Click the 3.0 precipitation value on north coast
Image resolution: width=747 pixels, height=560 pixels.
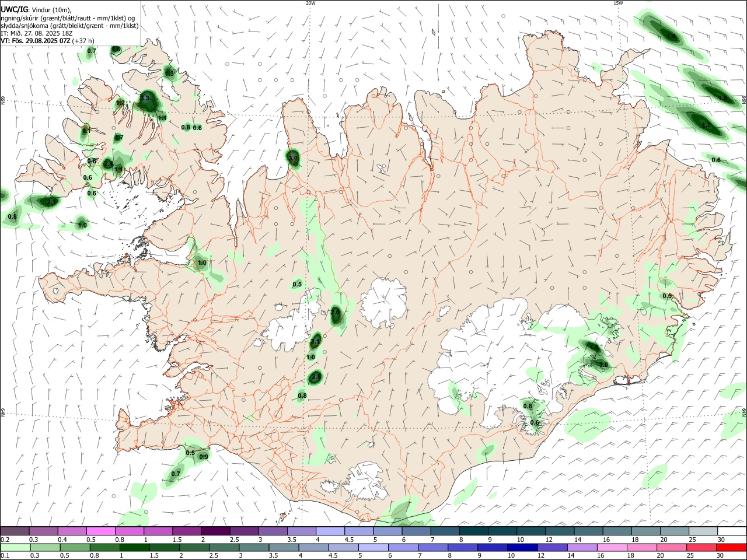click(293, 158)
